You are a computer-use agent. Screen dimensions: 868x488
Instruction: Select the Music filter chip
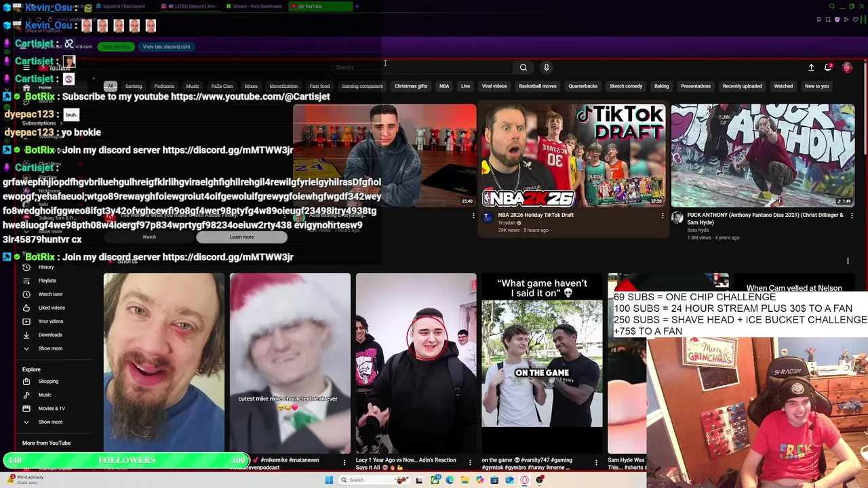(193, 86)
